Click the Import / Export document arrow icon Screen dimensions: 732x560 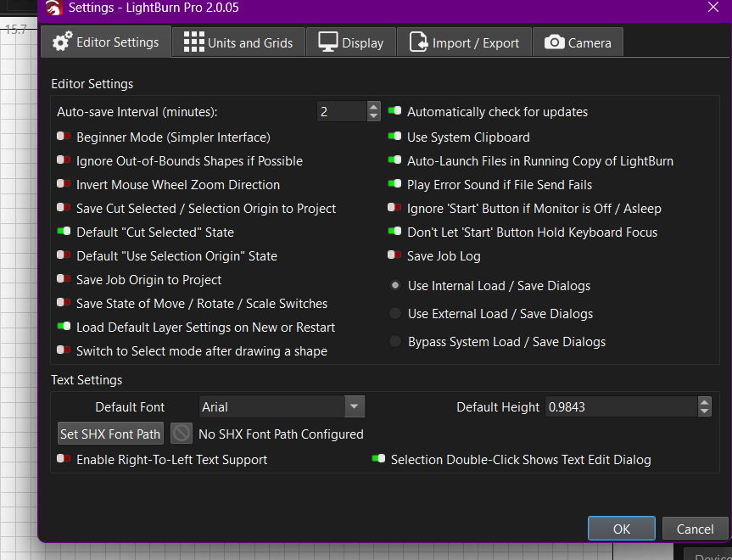pyautogui.click(x=418, y=42)
